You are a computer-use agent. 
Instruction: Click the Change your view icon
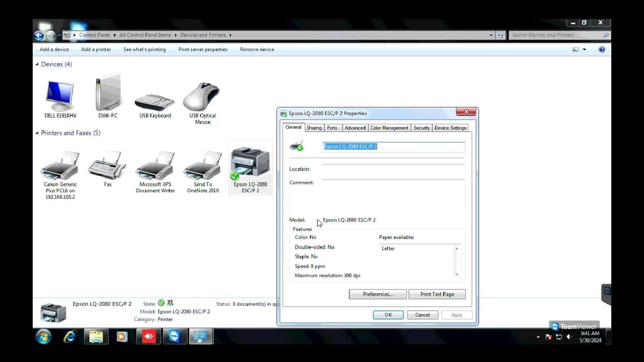[x=576, y=49]
